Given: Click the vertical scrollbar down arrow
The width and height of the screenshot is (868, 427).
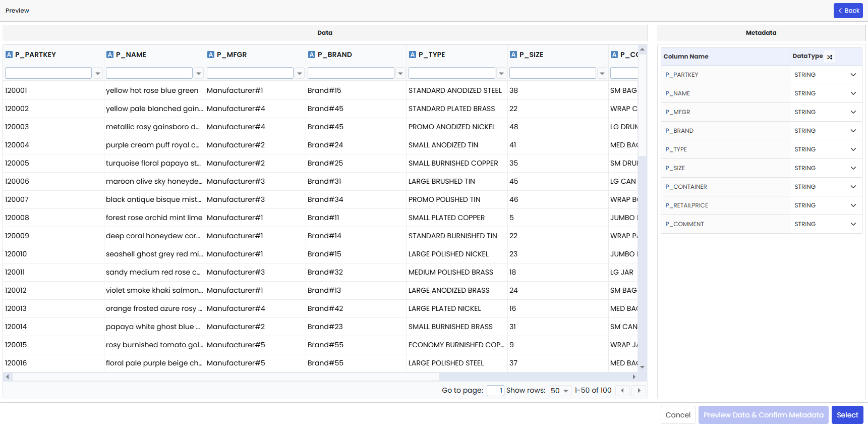Looking at the screenshot, I should coord(643,367).
